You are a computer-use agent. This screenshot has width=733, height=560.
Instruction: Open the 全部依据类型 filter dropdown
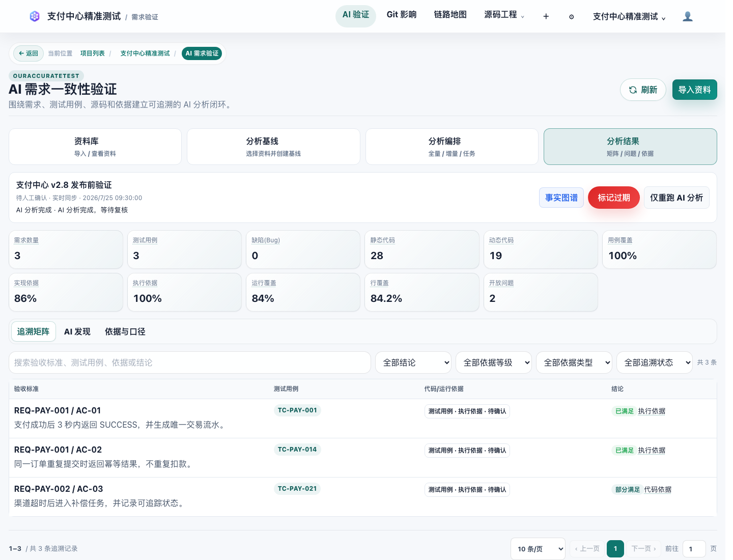574,362
